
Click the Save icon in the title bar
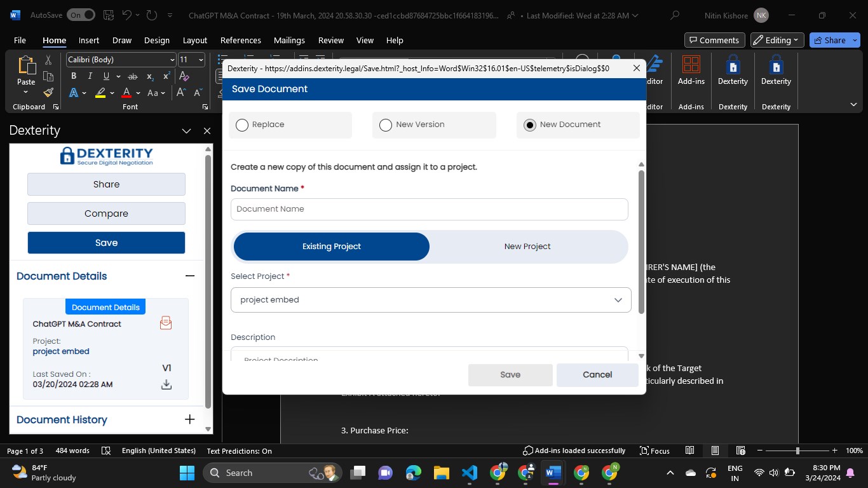(x=108, y=15)
